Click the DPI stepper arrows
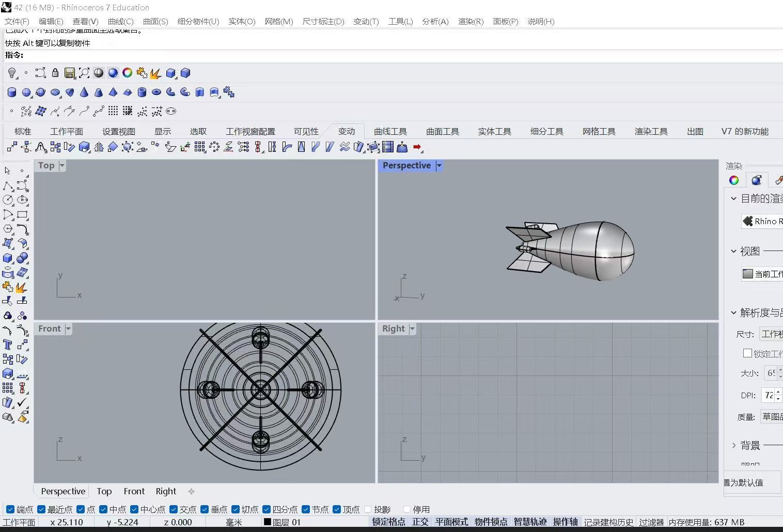Viewport: 783px width, 532px height. [778, 395]
